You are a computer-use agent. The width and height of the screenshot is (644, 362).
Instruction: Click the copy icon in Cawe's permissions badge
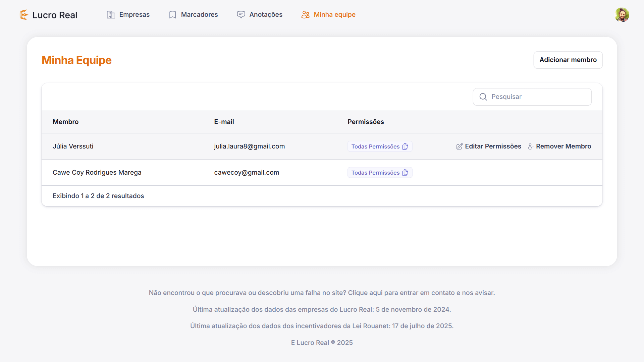(x=405, y=173)
